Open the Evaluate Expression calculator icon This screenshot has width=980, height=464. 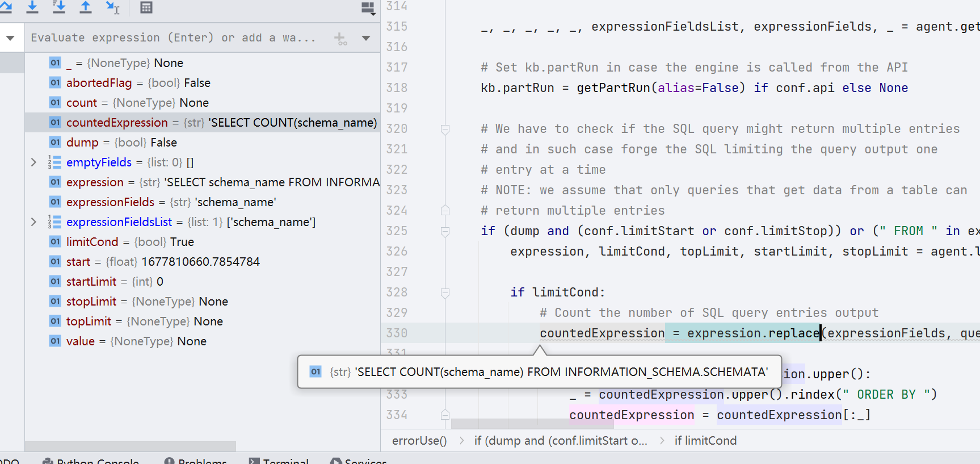coord(146,7)
